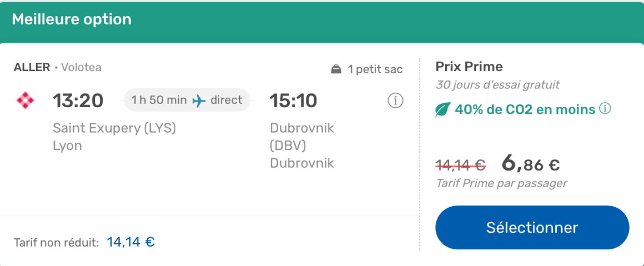The width and height of the screenshot is (644, 266).
Task: Click the crossed-out 14,14 € price
Action: pyautogui.click(x=460, y=165)
